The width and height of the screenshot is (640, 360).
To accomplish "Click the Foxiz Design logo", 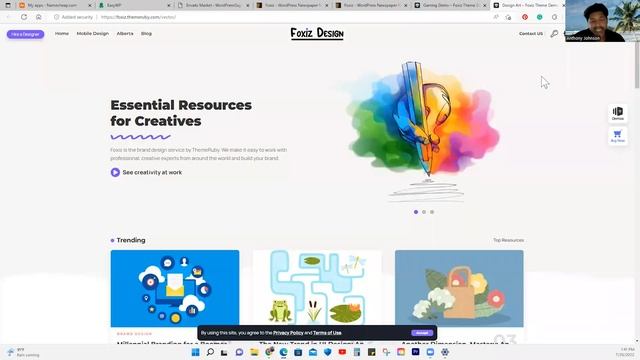I will pos(317,33).
